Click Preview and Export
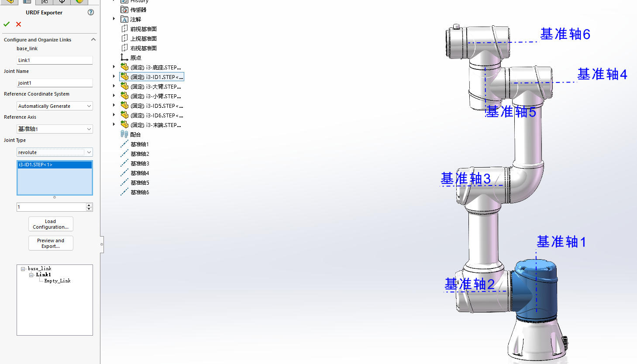Screen dimensions: 637x364 [x=50, y=243]
